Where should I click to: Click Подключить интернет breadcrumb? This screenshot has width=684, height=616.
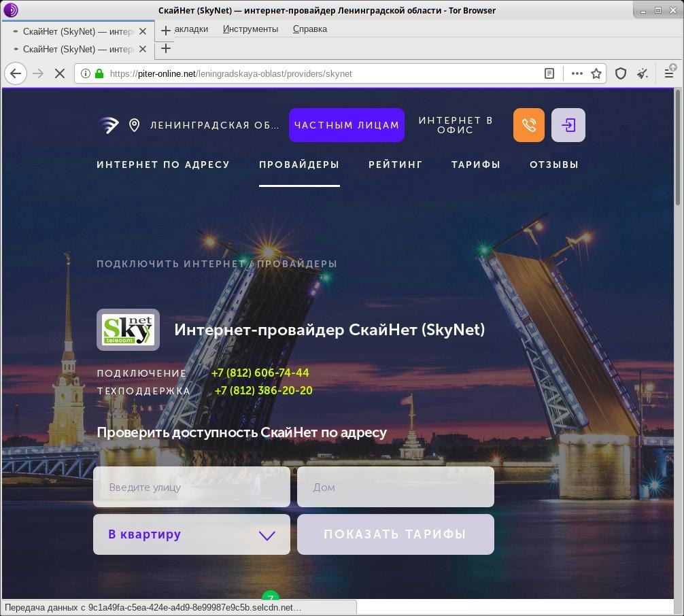[x=171, y=264]
